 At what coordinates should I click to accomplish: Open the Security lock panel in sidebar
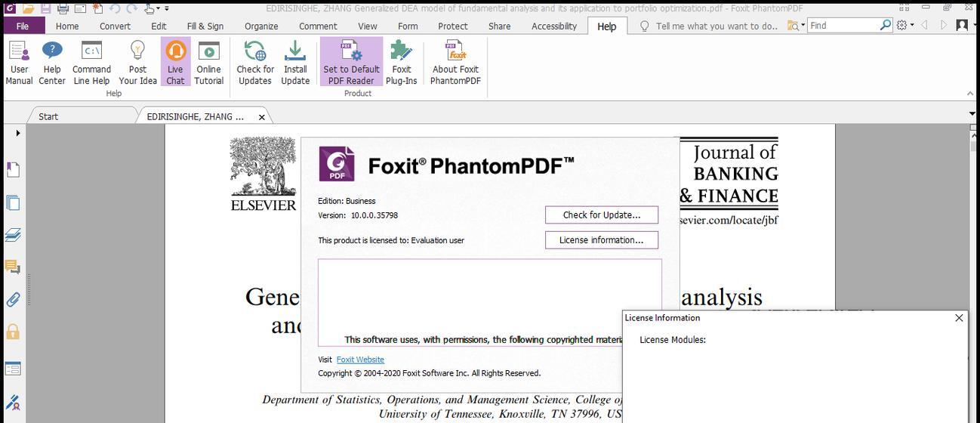(13, 332)
